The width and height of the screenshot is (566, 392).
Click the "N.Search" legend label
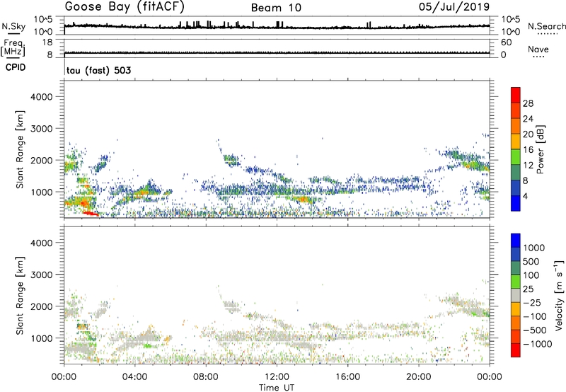pyautogui.click(x=546, y=26)
